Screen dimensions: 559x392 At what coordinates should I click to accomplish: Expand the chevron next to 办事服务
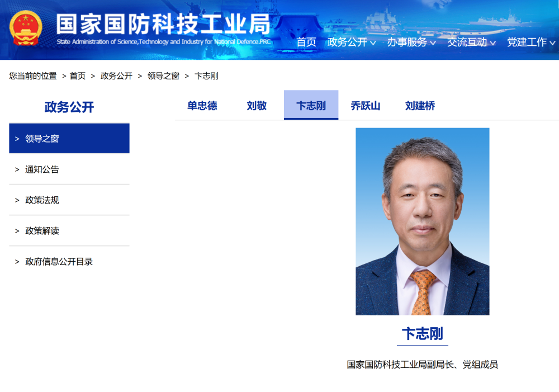[x=433, y=43]
